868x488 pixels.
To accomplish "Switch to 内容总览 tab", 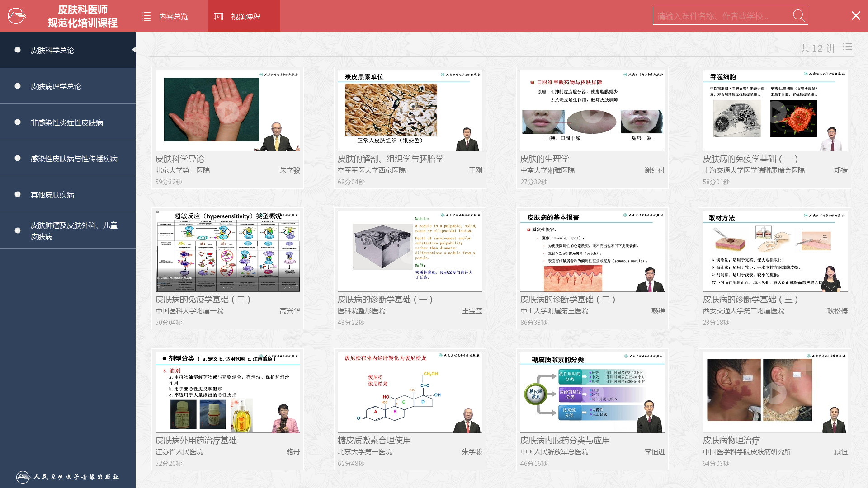I will click(x=173, y=17).
